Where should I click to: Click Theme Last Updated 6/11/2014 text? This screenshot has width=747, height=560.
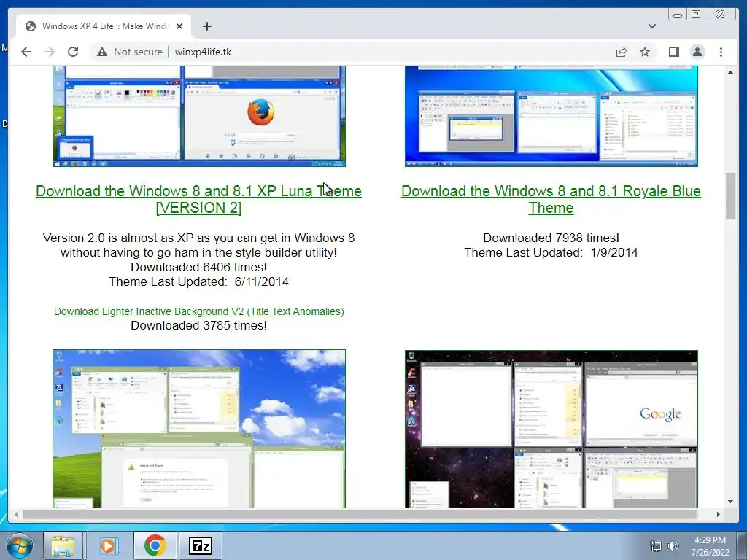pyautogui.click(x=198, y=282)
